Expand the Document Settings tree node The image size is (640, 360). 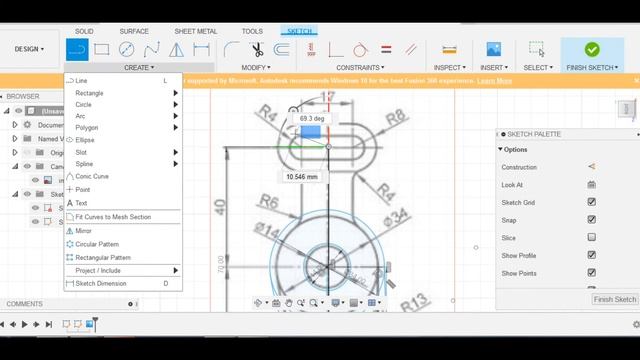15,124
